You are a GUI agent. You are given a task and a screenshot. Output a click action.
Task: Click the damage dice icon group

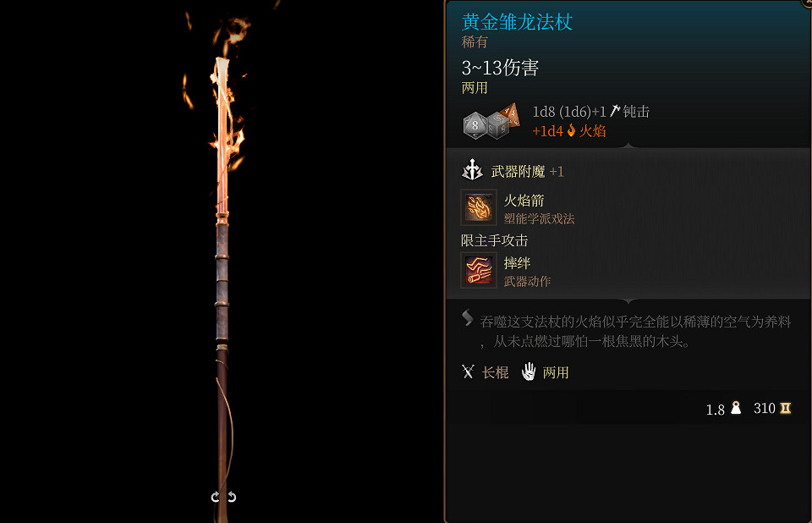(x=491, y=121)
